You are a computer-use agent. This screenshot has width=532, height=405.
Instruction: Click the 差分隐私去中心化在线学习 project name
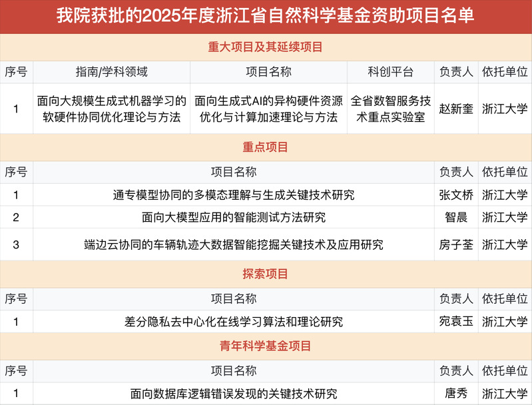tap(233, 322)
